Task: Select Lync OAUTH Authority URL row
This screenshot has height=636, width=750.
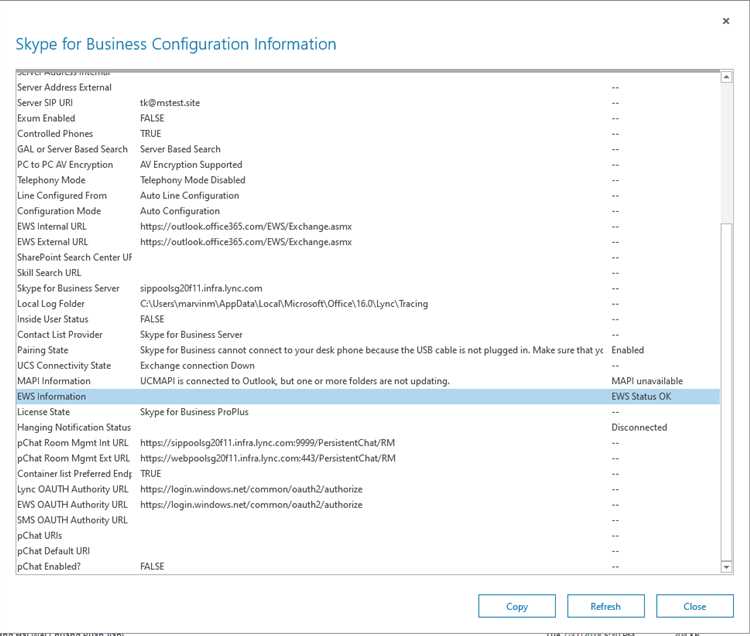Action: point(368,489)
